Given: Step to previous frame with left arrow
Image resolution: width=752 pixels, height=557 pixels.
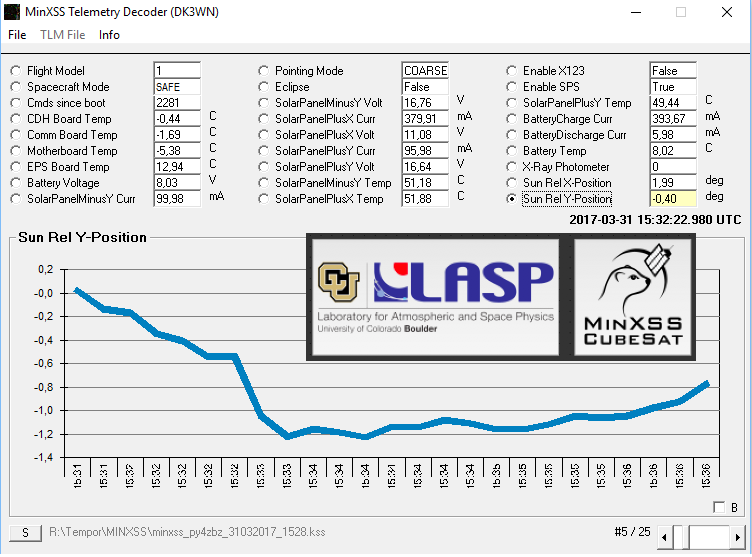Looking at the screenshot, I should pos(664,537).
